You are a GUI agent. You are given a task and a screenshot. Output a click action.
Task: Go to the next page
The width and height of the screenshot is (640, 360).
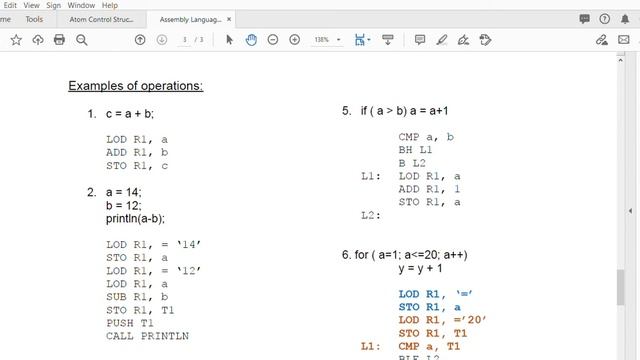point(162,40)
